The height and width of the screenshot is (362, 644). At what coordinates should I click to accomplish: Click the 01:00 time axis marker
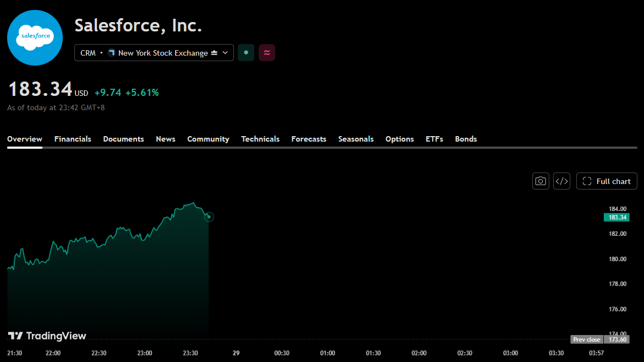coord(328,353)
